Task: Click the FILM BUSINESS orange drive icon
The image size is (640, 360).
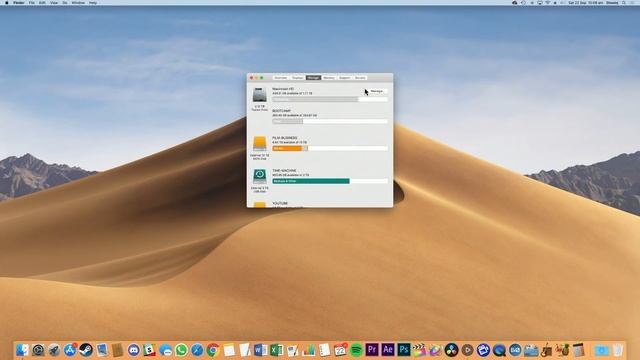Action: click(x=260, y=144)
